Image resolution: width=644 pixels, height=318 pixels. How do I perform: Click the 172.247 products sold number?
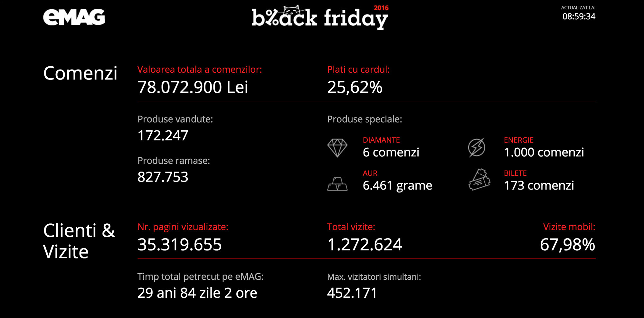pyautogui.click(x=163, y=136)
